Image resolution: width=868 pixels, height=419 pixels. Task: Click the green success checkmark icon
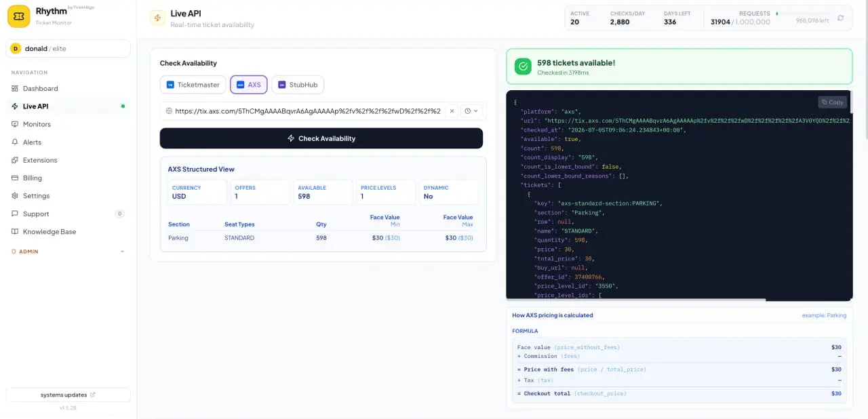(523, 66)
